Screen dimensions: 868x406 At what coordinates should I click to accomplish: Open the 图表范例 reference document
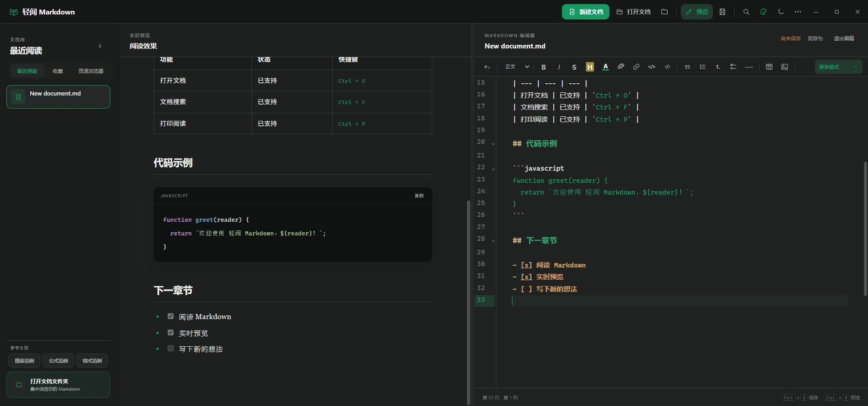[x=24, y=361]
